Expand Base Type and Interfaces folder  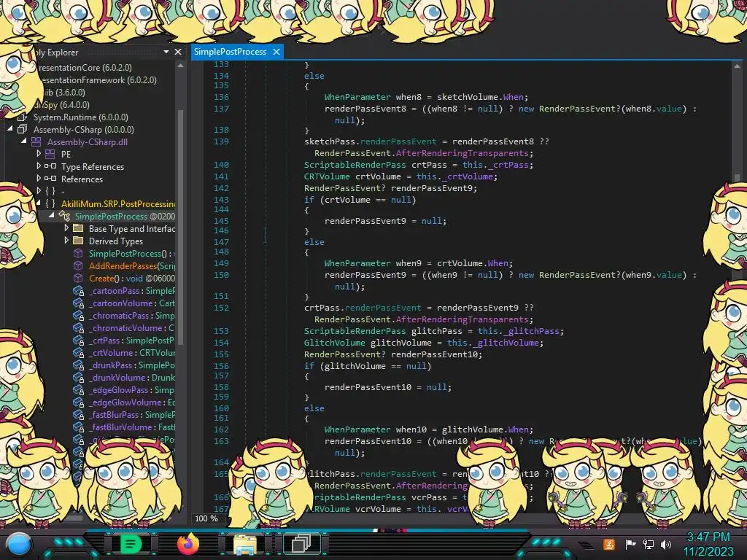click(x=66, y=228)
